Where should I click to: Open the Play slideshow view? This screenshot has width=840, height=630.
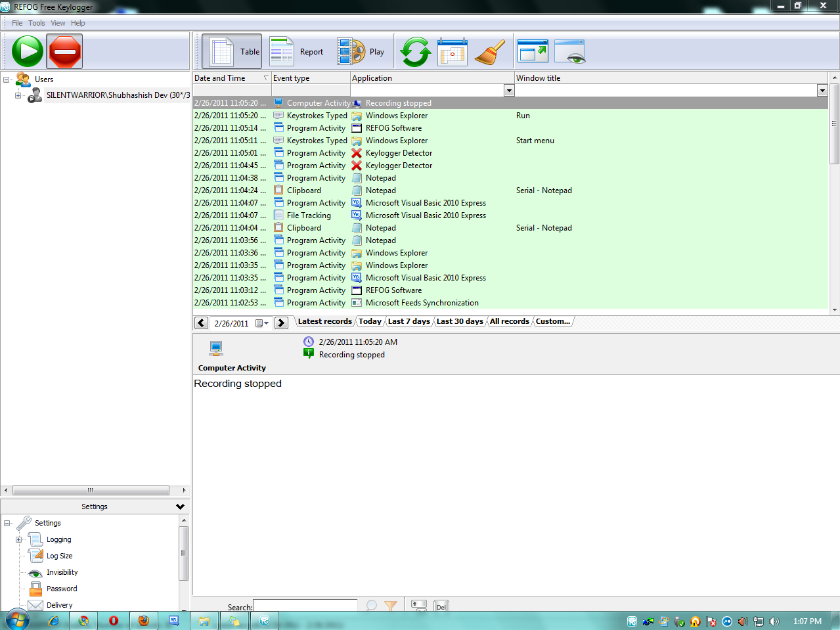361,51
